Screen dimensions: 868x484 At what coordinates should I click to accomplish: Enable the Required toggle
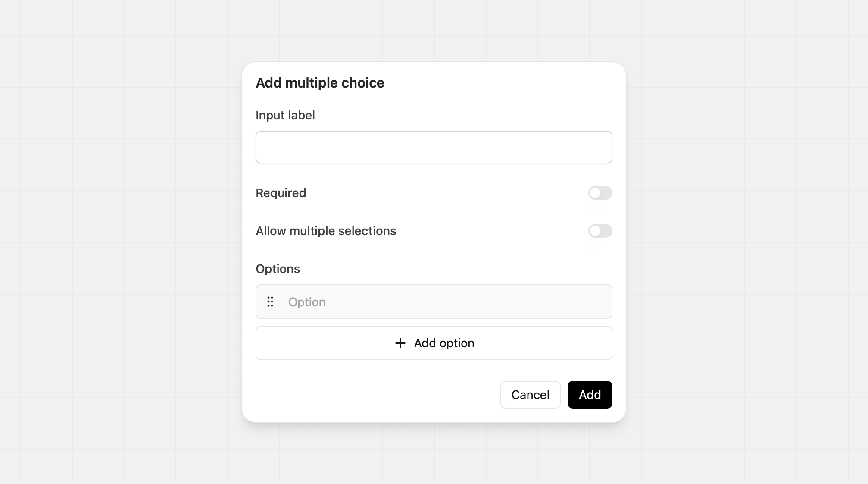point(600,193)
